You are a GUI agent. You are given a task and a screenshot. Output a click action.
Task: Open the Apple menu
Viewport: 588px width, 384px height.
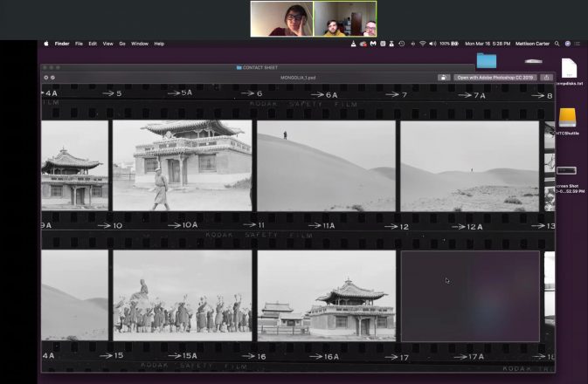point(47,43)
